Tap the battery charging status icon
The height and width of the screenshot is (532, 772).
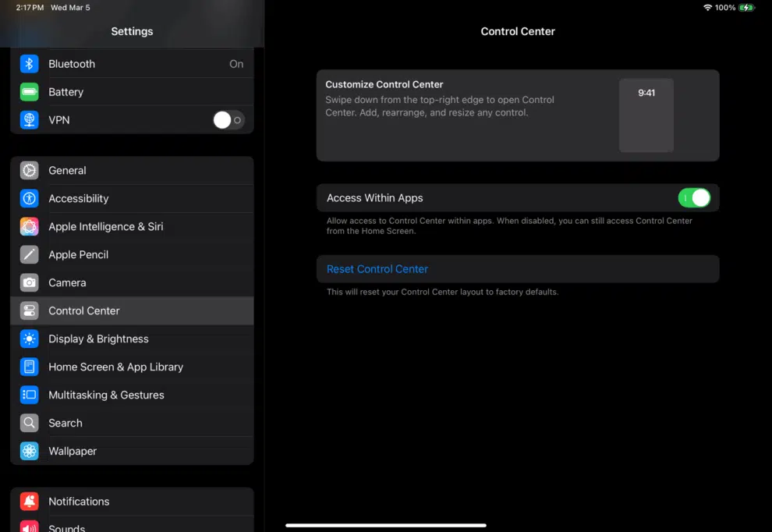coord(746,7)
